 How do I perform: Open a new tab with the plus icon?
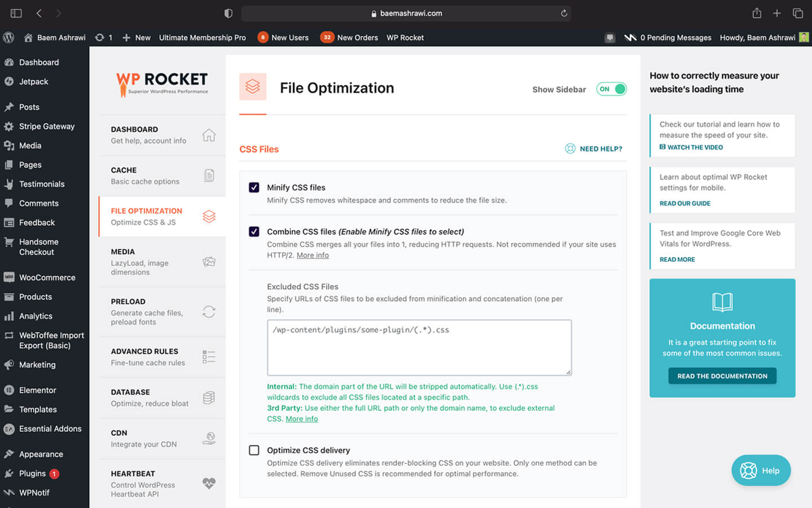pyautogui.click(x=777, y=13)
